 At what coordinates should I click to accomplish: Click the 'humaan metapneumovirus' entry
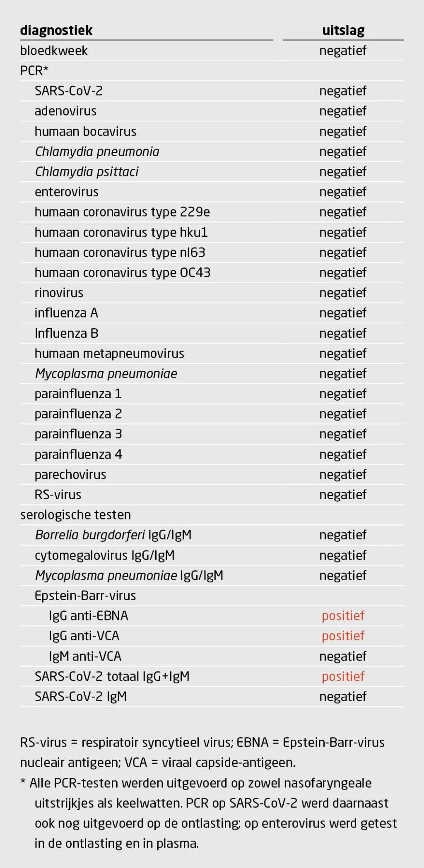tap(109, 353)
